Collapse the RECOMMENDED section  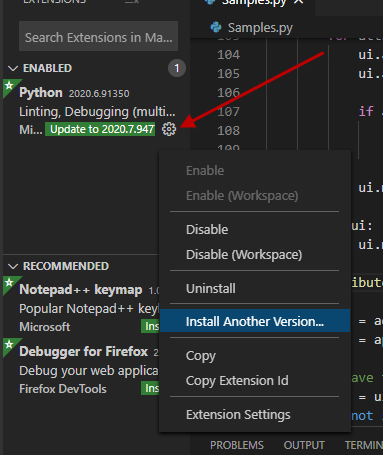pos(13,266)
